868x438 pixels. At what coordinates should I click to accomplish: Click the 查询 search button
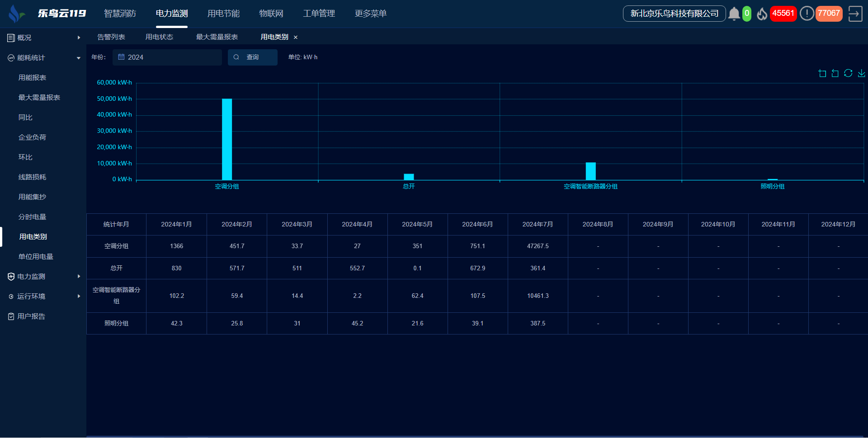252,57
